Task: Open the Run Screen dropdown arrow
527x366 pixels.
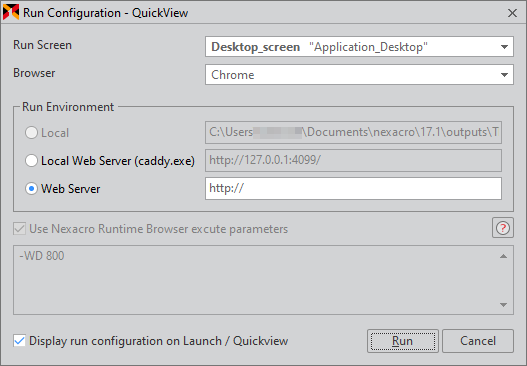Action: (x=504, y=47)
